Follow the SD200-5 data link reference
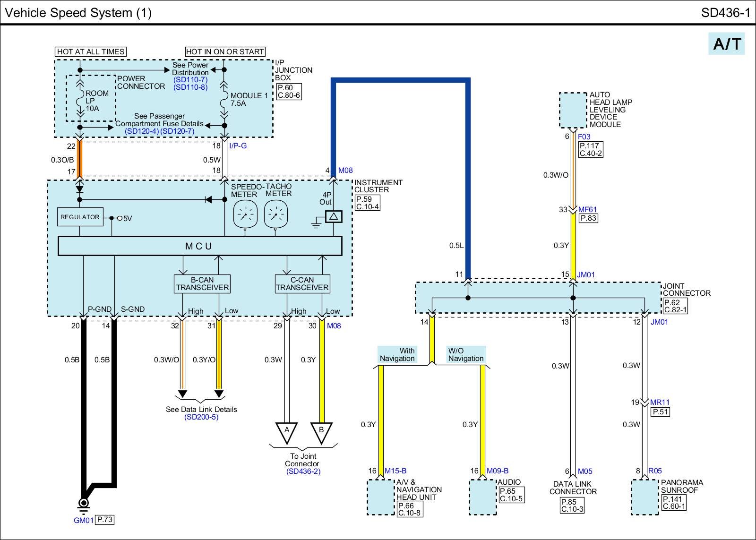The image size is (756, 540). [201, 417]
